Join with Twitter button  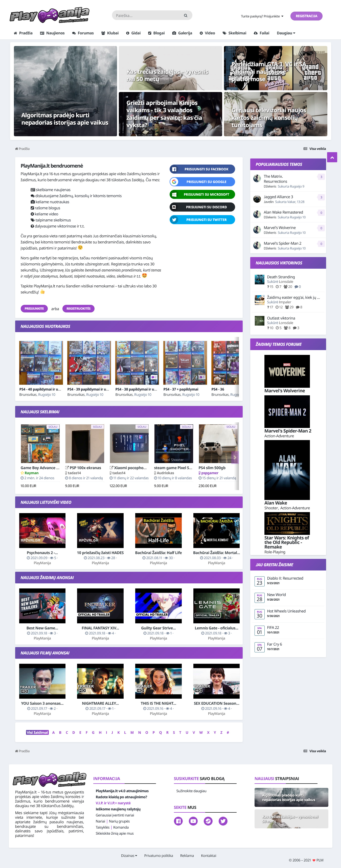point(202,220)
